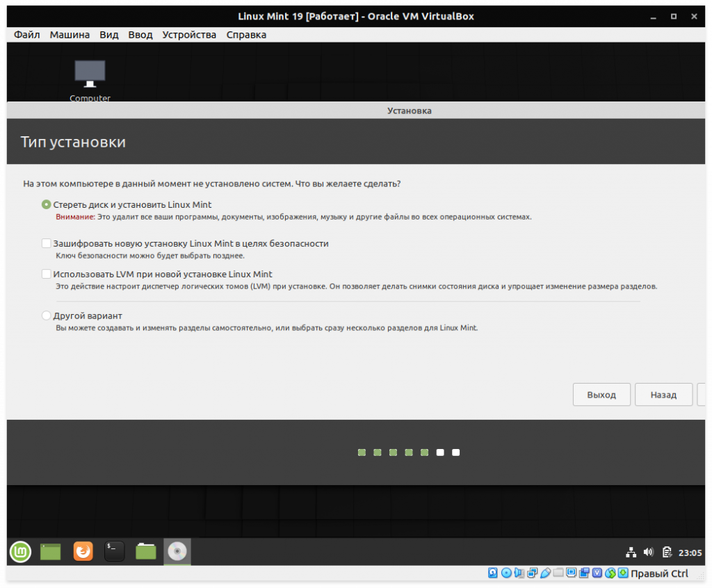Click VirtualBox CPU virtualization 'V' indicator
The height and width of the screenshot is (588, 712).
[597, 573]
